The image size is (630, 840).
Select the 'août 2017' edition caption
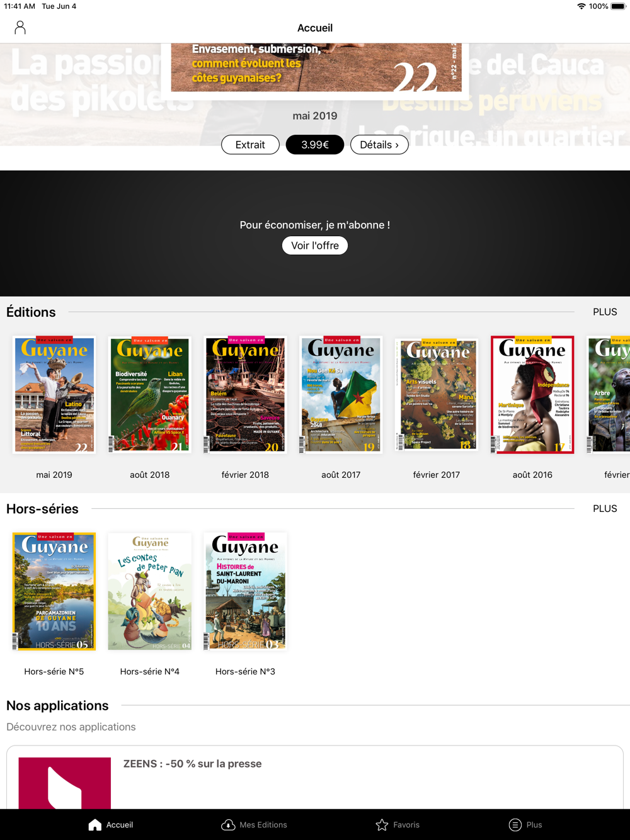[x=341, y=475]
